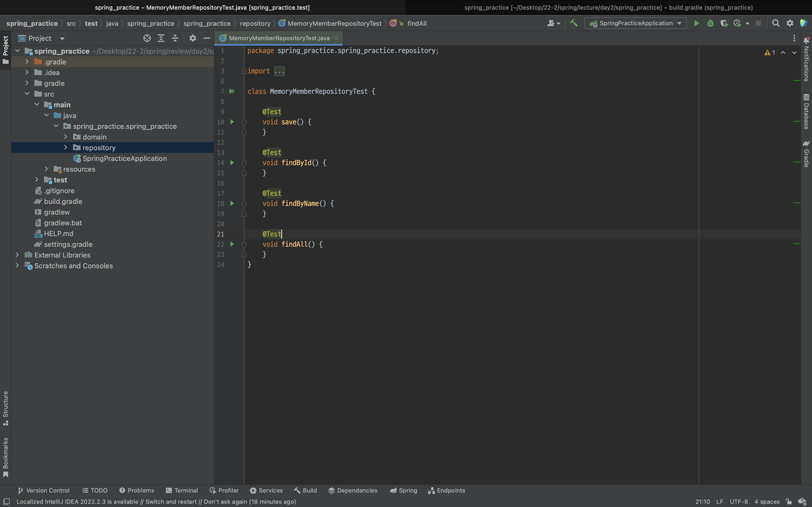Toggle the Structure tool window
This screenshot has width=812, height=507.
coord(5,407)
